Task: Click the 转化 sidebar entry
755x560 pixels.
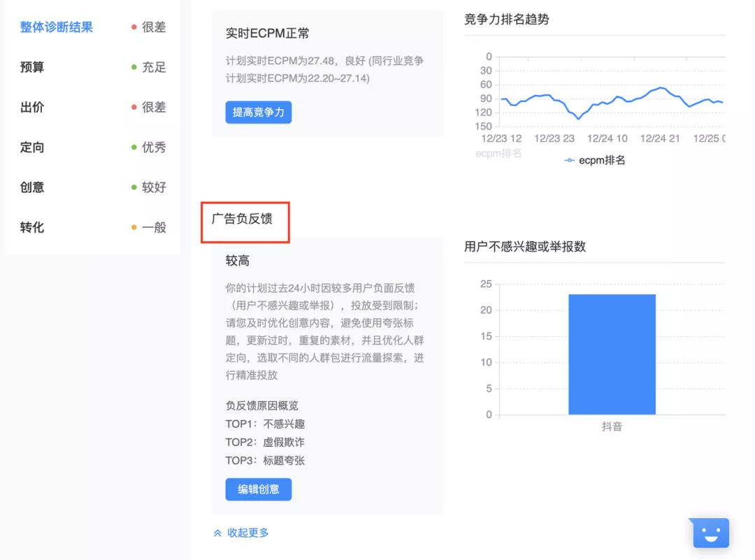Action: tap(31, 227)
